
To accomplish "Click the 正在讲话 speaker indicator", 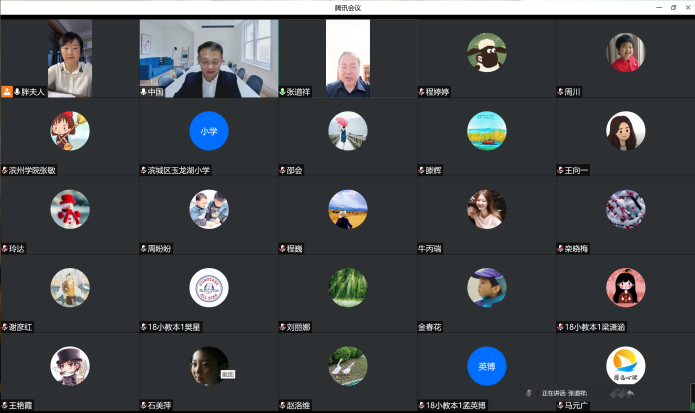I will click(564, 393).
